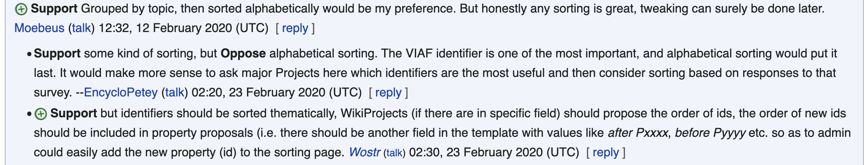This screenshot has width=868, height=165.
Task: Click bold Support in Wostr's comment
Action: [74, 113]
